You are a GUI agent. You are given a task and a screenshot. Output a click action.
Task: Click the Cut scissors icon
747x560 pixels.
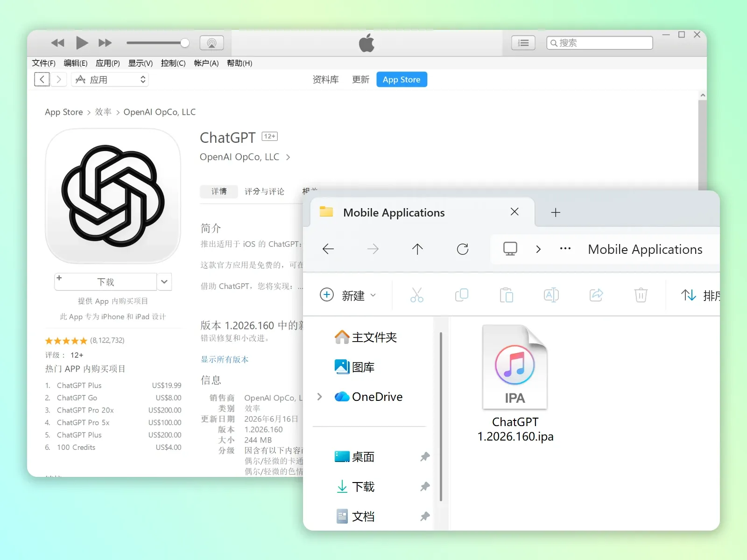pyautogui.click(x=417, y=295)
